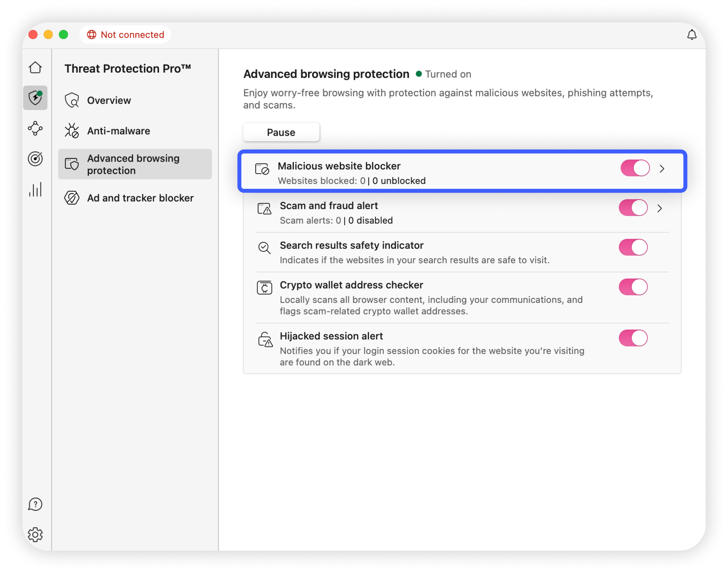Viewport: 728px width, 573px height.
Task: Open Ad and tracker blocker section
Action: 140,198
